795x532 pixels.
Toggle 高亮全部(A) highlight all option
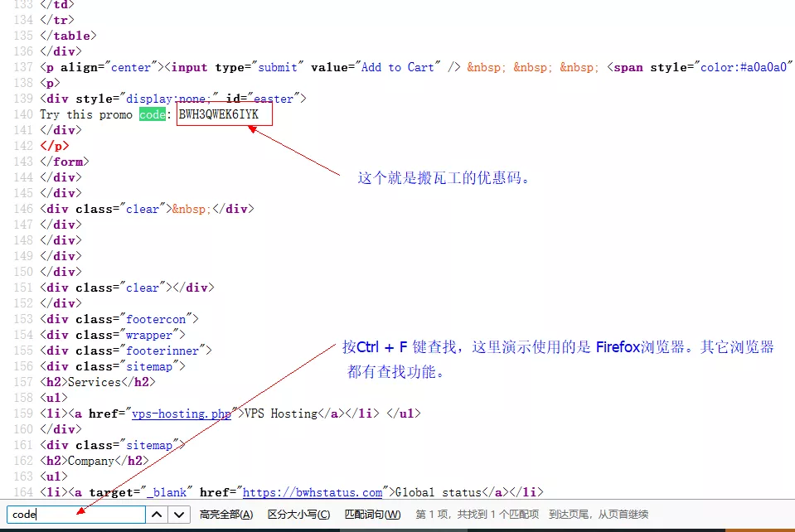point(226,515)
